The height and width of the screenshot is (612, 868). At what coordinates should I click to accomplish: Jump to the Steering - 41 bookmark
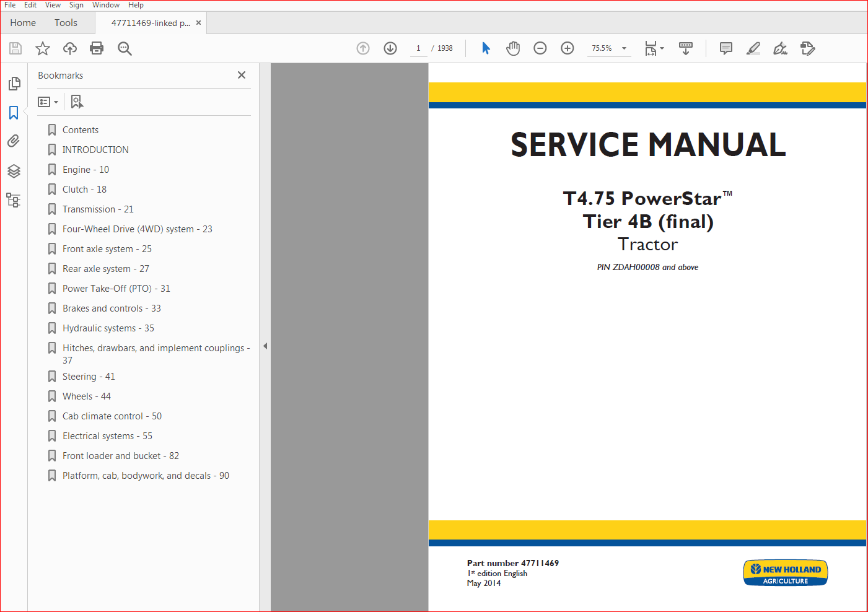tap(89, 377)
